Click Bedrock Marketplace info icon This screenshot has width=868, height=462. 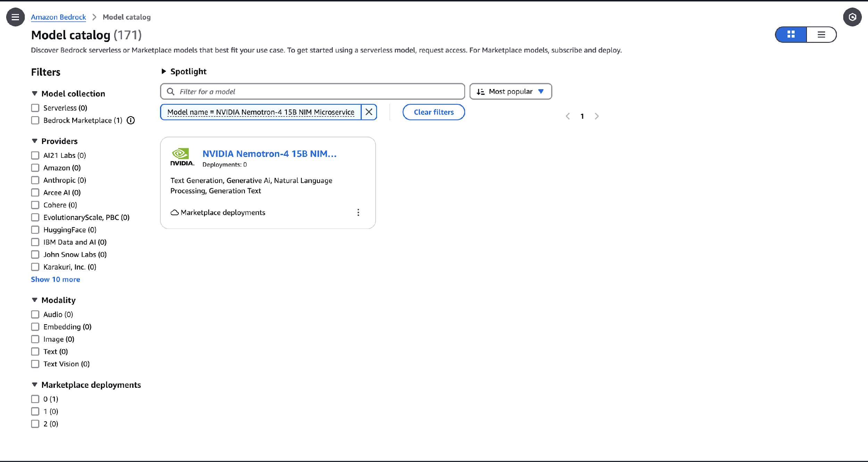click(x=131, y=120)
